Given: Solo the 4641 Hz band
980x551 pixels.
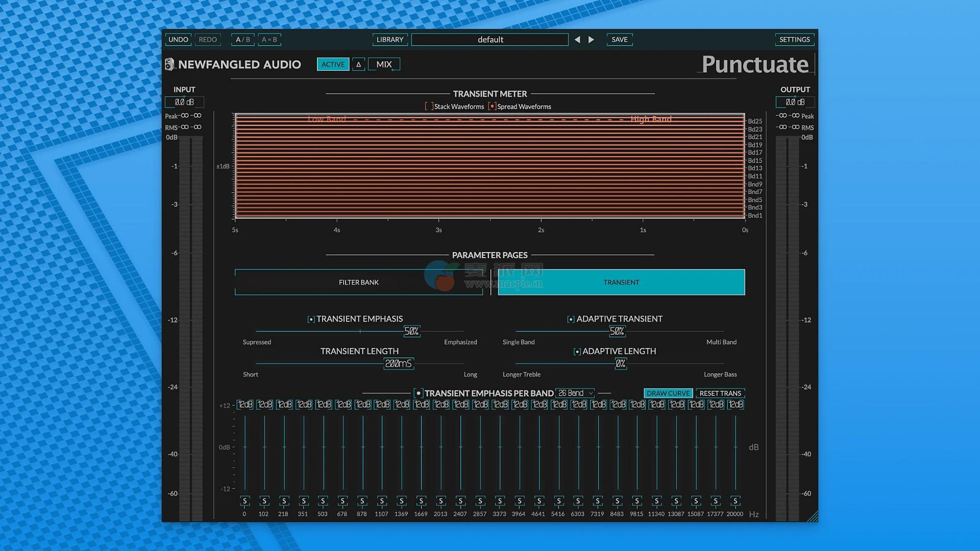Looking at the screenshot, I should [539, 501].
